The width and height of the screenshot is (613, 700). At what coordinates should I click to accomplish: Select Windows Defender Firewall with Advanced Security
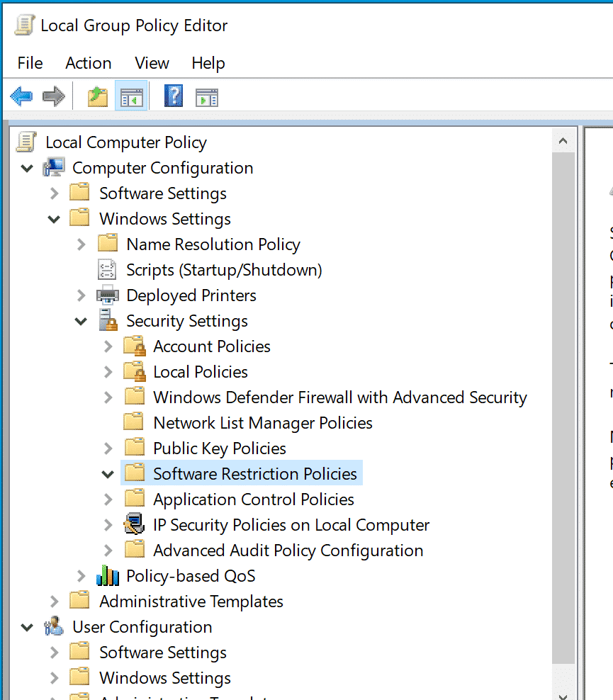339,397
